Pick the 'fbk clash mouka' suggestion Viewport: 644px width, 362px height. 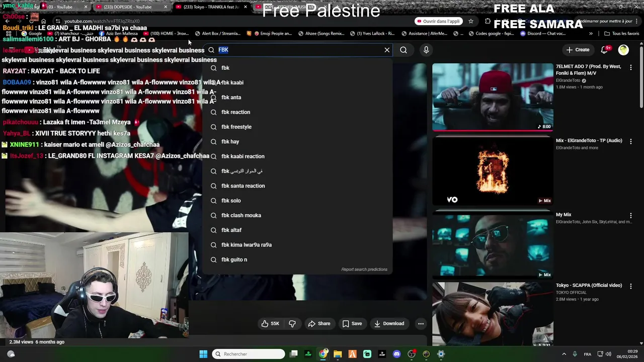pos(297,215)
